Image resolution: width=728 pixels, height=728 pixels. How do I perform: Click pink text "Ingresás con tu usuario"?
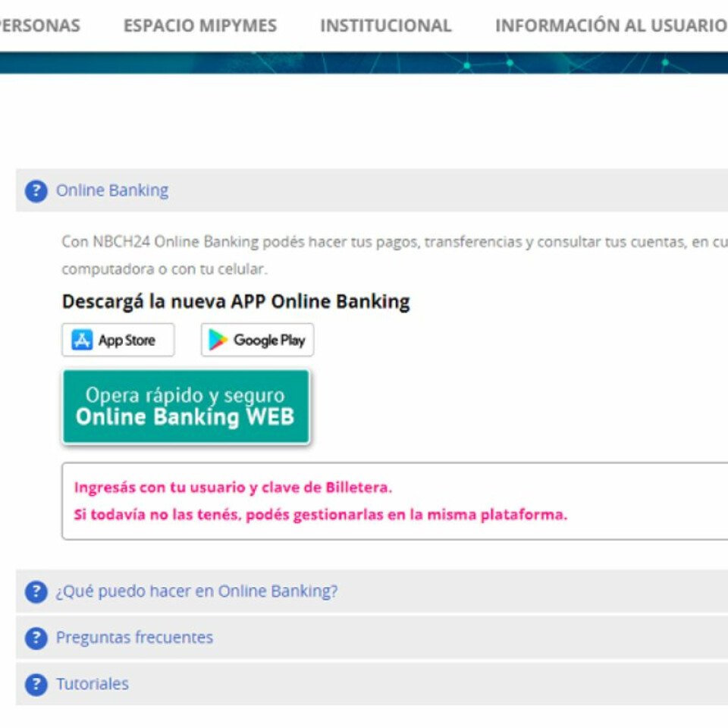point(233,488)
